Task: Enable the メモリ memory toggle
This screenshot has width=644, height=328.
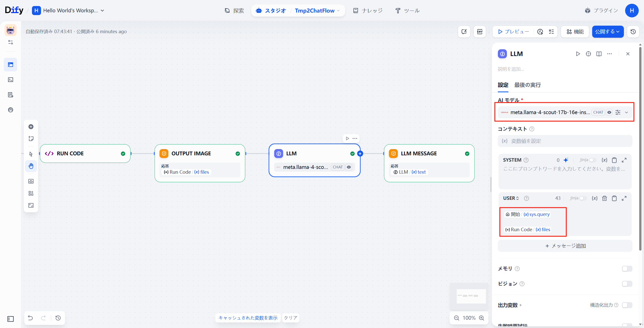Action: (627, 269)
